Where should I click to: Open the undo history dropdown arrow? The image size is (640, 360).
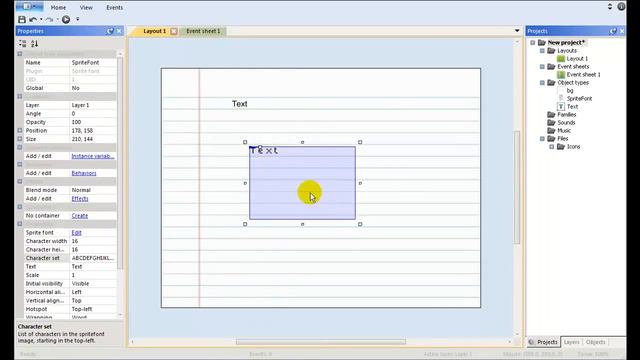(x=41, y=20)
